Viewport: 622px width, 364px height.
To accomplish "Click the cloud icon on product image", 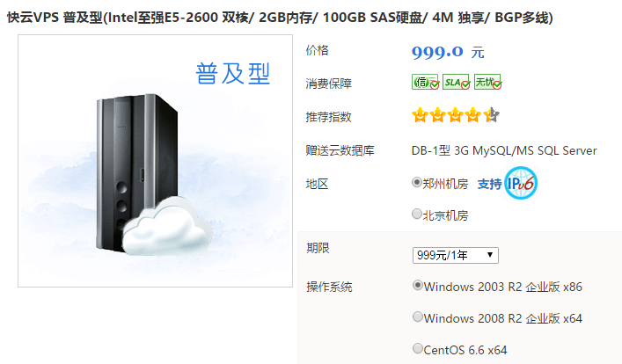I will (x=166, y=227).
